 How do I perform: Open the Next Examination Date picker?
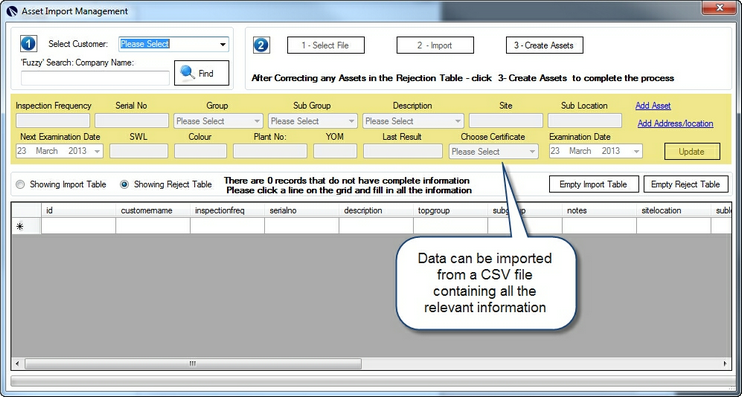(x=97, y=151)
